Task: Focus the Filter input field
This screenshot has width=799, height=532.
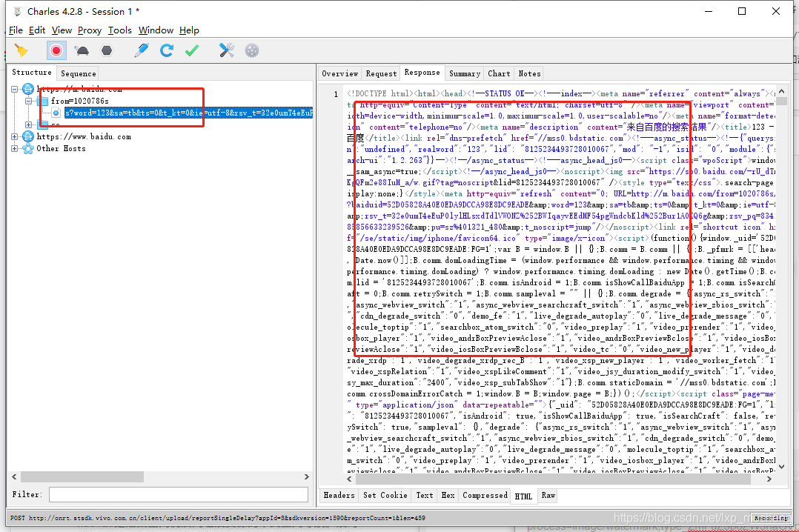Action: (179, 494)
